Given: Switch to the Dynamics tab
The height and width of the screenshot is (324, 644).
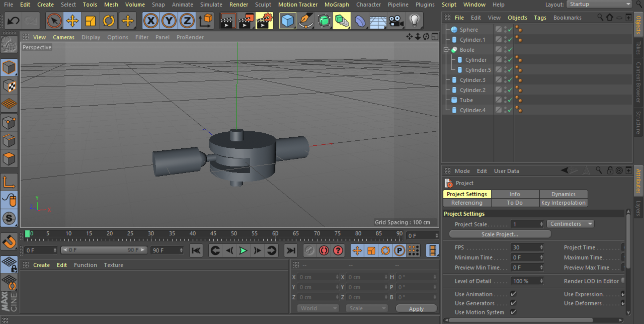Looking at the screenshot, I should (563, 194).
